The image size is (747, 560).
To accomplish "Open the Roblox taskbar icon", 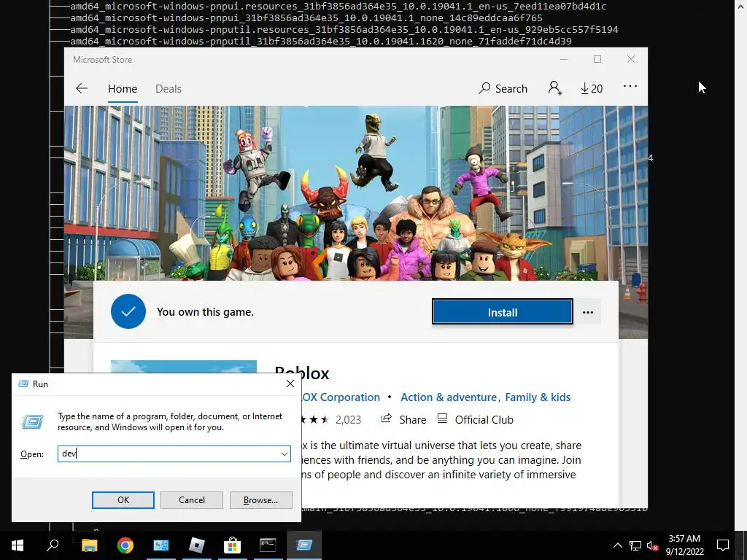I will tap(196, 545).
